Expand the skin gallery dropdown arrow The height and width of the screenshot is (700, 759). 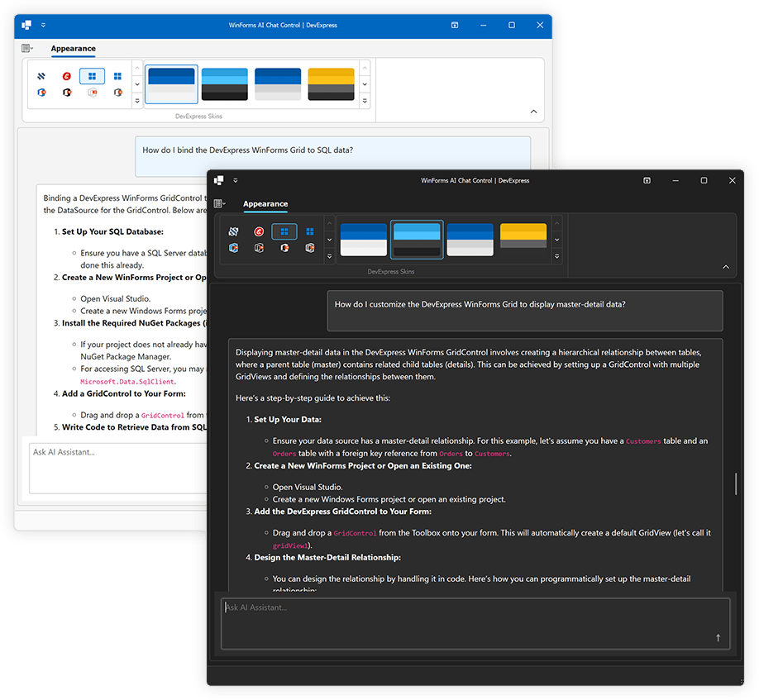click(x=556, y=257)
